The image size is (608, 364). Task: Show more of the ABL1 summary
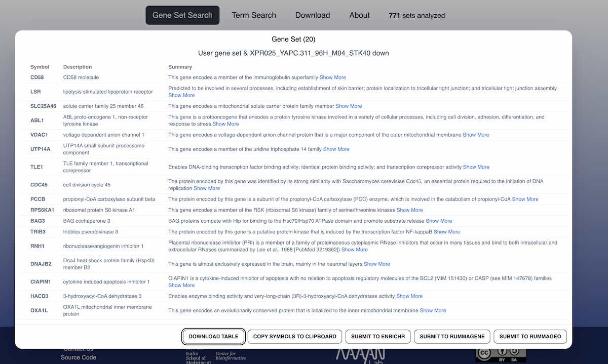click(225, 124)
